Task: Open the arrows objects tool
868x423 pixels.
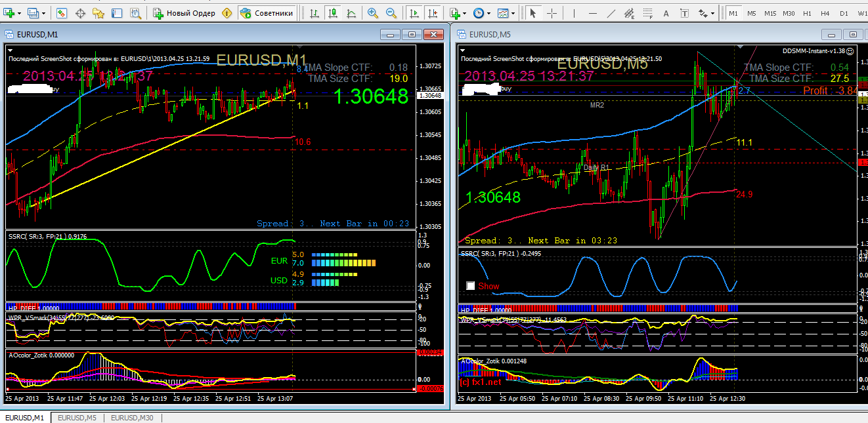Action: click(x=704, y=12)
